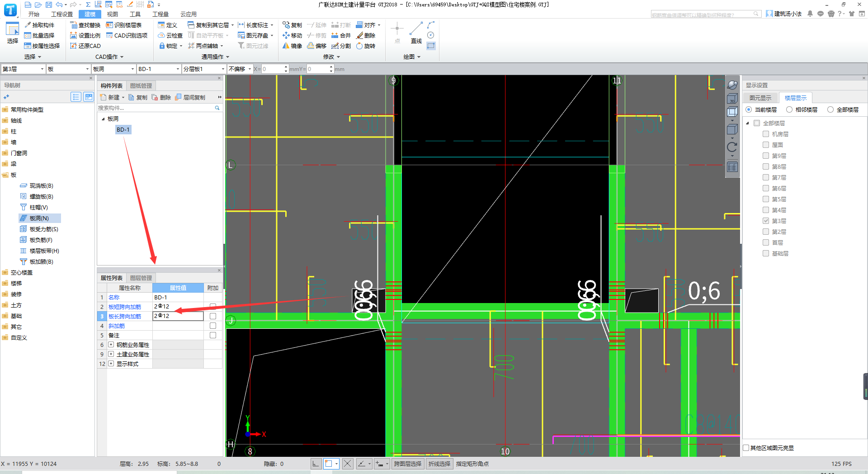The height and width of the screenshot is (474, 868).
Task: Click the 搜索构件 search field
Action: coord(156,108)
